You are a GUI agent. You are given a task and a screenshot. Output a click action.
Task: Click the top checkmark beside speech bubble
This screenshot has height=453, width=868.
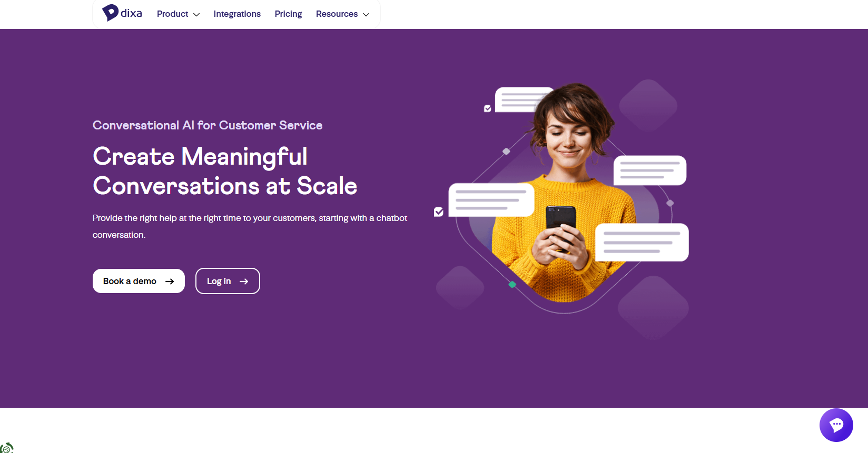pyautogui.click(x=488, y=108)
